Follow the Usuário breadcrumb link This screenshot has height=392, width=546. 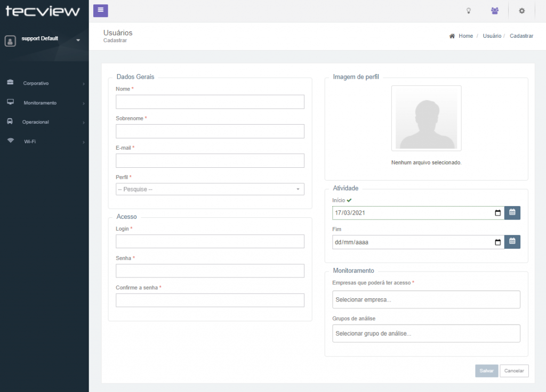coord(492,36)
